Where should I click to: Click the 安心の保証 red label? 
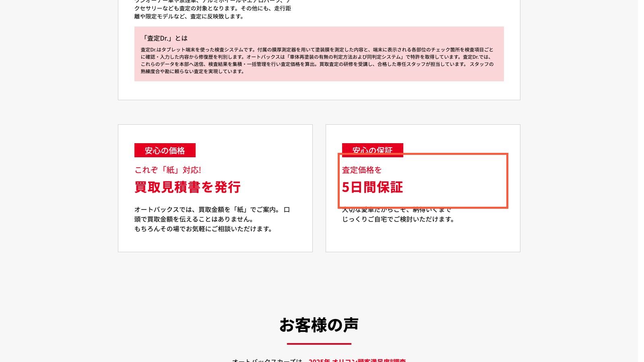click(373, 150)
